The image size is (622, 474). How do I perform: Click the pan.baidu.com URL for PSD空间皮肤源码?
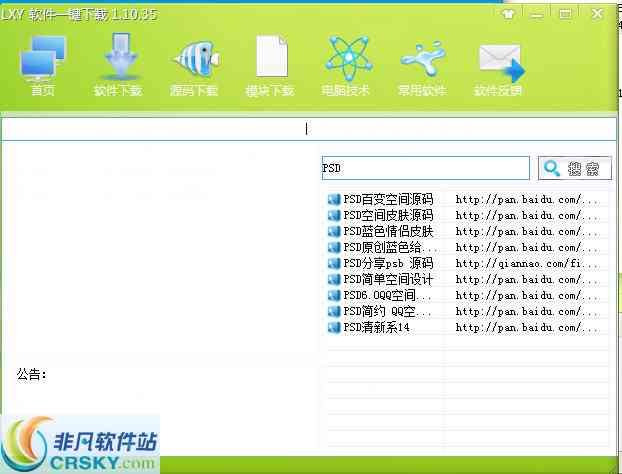528,215
